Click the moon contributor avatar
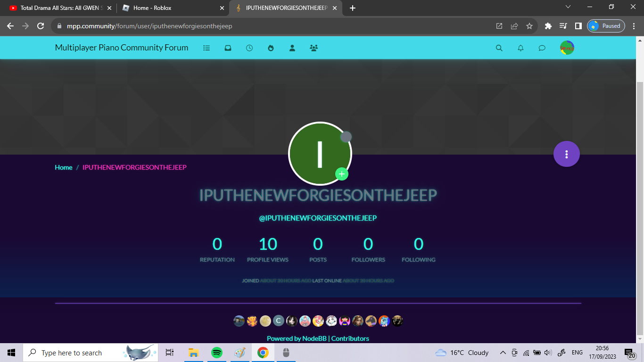 pos(265,321)
